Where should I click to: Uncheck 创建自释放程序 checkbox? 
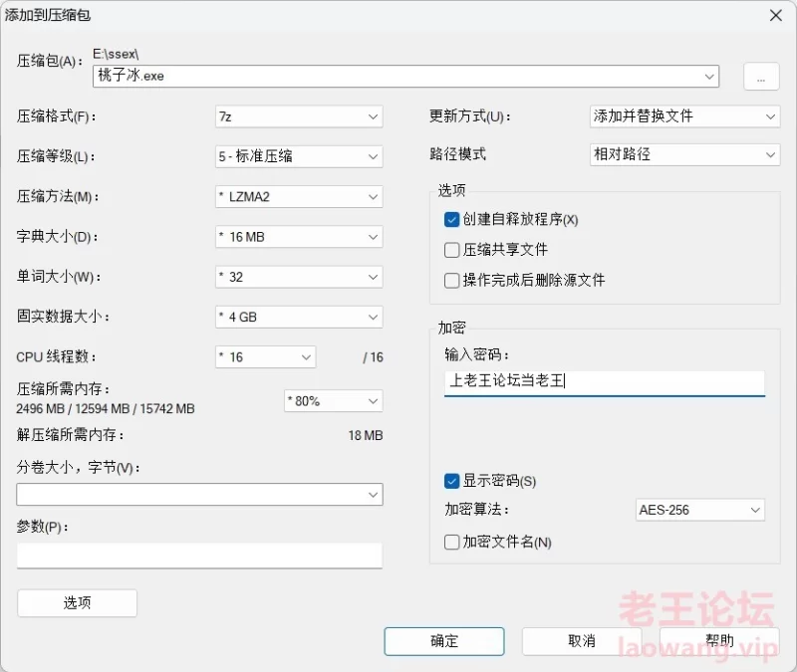(x=451, y=219)
